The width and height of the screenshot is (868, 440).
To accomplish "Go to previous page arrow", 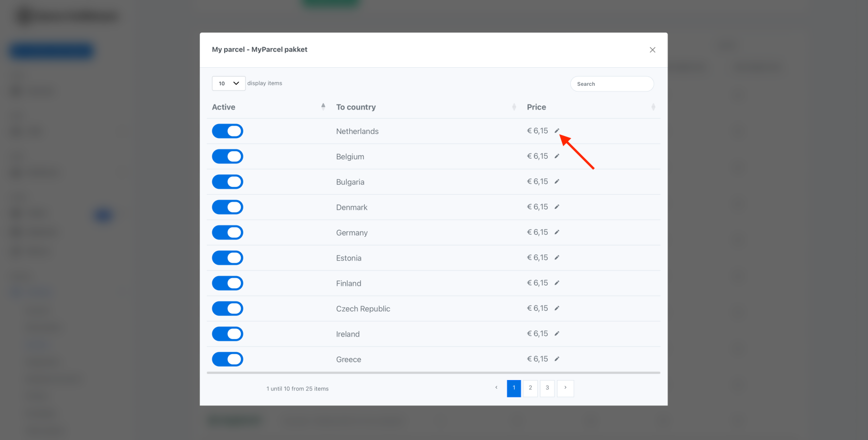I will coord(497,388).
